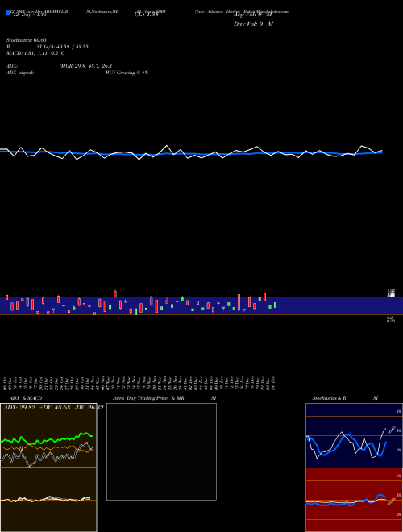Click the lower MACD histogram panel
This screenshot has height=532, width=403.
(x=48, y=500)
